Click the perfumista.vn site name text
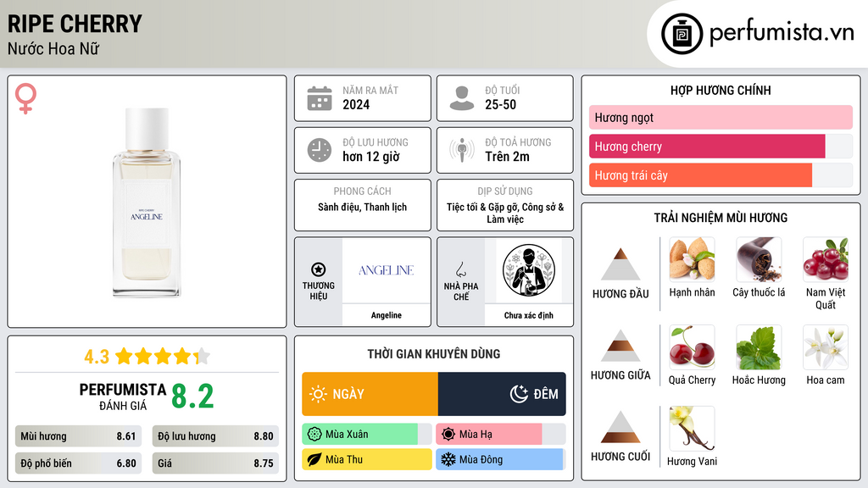The height and width of the screenshot is (488, 868). click(x=782, y=33)
